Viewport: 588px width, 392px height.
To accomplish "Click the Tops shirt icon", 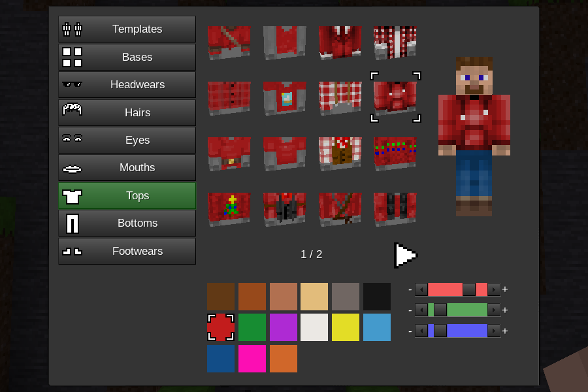I will [72, 195].
